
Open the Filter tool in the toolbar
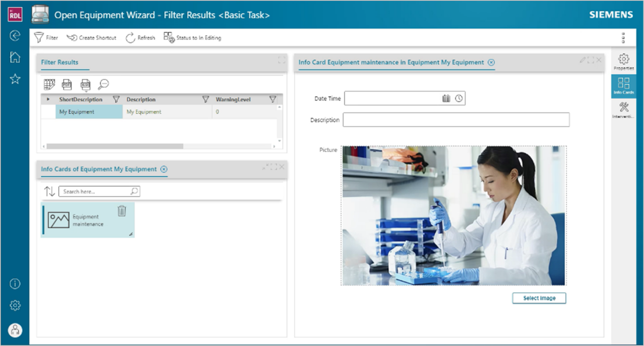click(x=47, y=37)
